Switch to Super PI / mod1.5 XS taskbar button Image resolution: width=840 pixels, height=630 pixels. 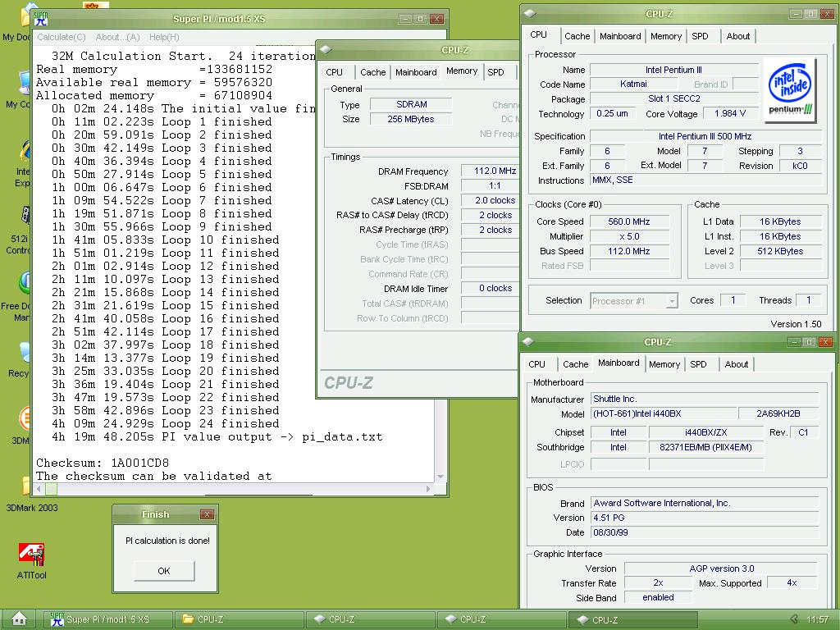pyautogui.click(x=107, y=619)
